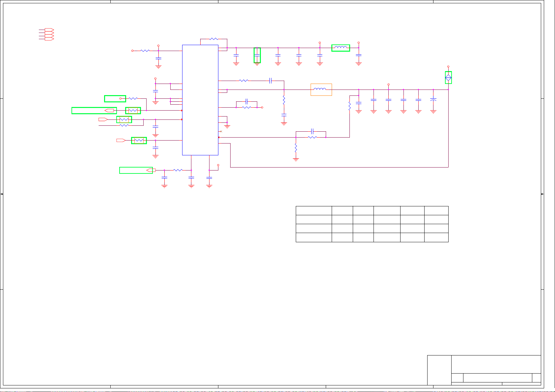Click the no-connect X mark on the IC pin
Image resolution: width=555 pixels, height=392 pixels.
(x=221, y=131)
